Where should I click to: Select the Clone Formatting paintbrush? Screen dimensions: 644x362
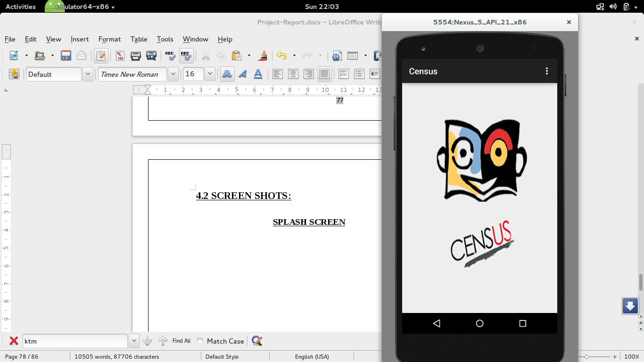point(263,56)
